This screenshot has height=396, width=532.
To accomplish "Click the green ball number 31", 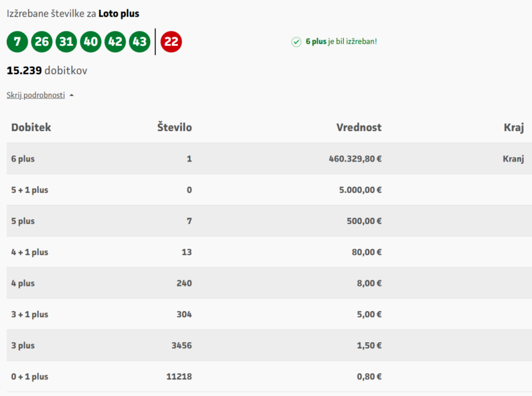I will click(x=66, y=41).
